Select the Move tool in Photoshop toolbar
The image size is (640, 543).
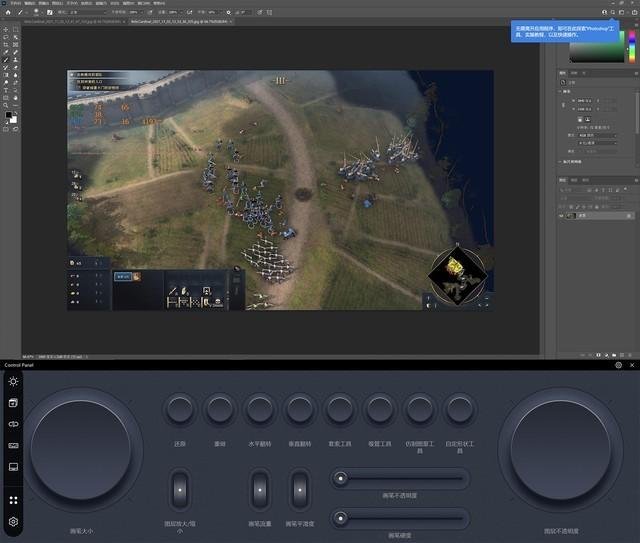coord(7,29)
